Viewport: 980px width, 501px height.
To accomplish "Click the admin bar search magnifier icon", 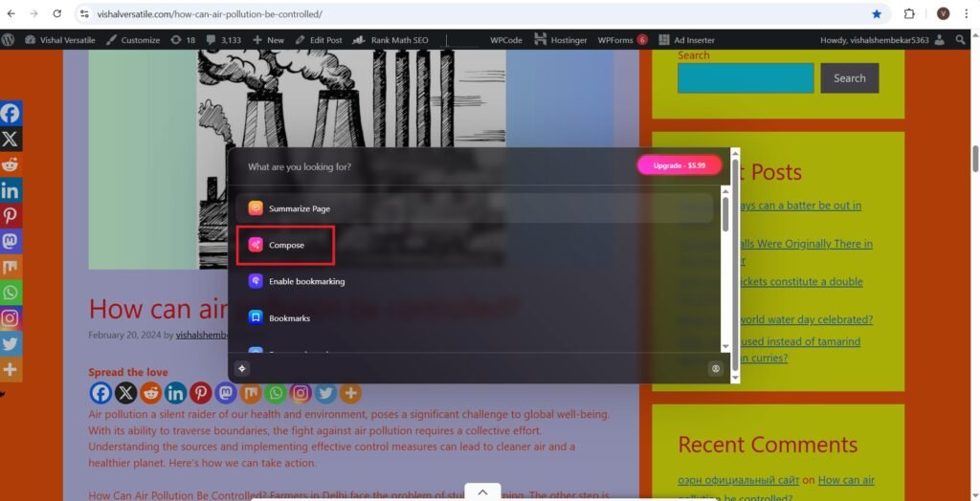I will pyautogui.click(x=960, y=40).
